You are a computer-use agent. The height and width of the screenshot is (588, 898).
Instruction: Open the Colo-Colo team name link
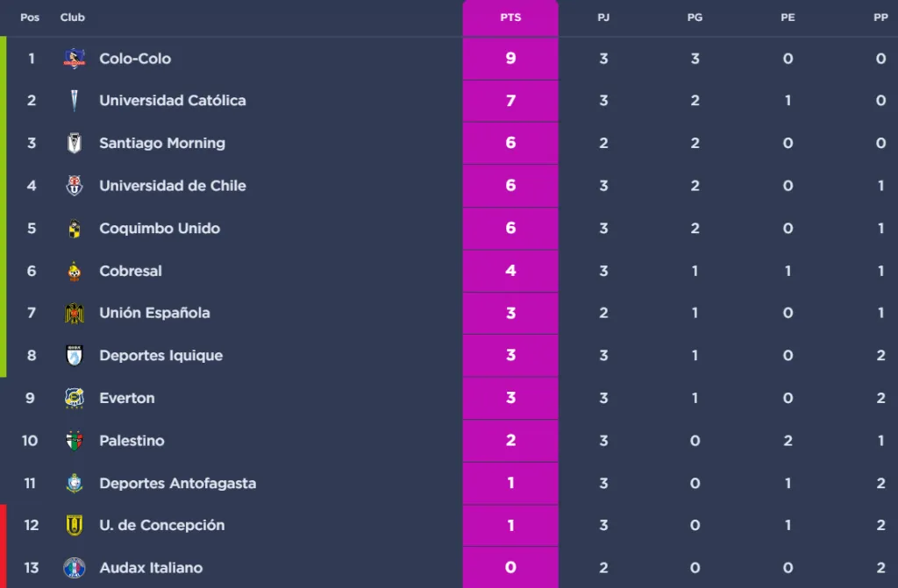pyautogui.click(x=135, y=59)
